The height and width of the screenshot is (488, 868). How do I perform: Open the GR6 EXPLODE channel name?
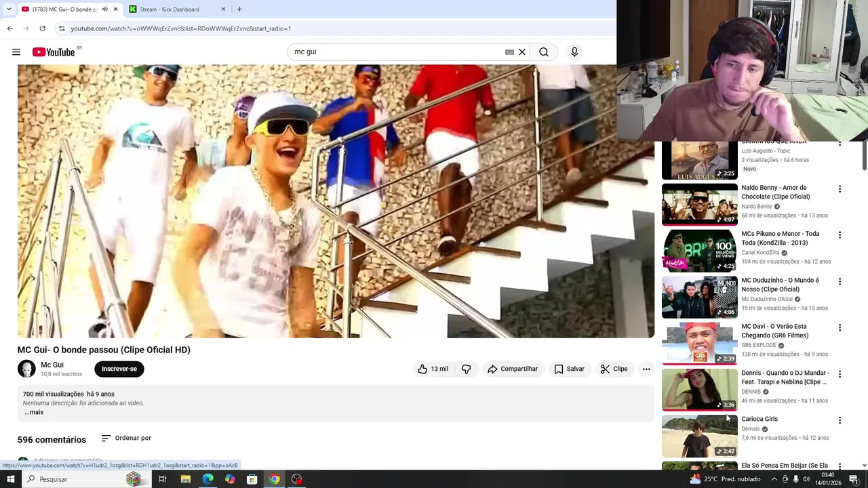point(758,345)
